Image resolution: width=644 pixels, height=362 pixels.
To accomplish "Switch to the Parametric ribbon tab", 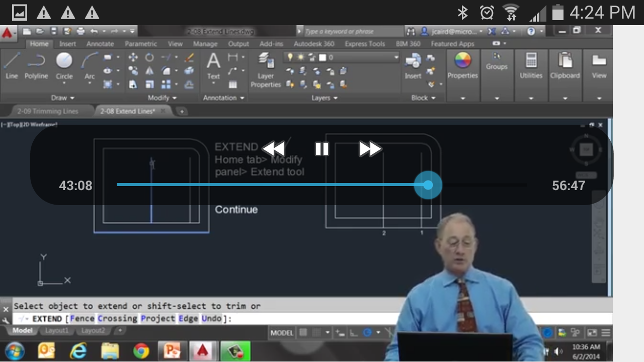I will click(x=141, y=44).
